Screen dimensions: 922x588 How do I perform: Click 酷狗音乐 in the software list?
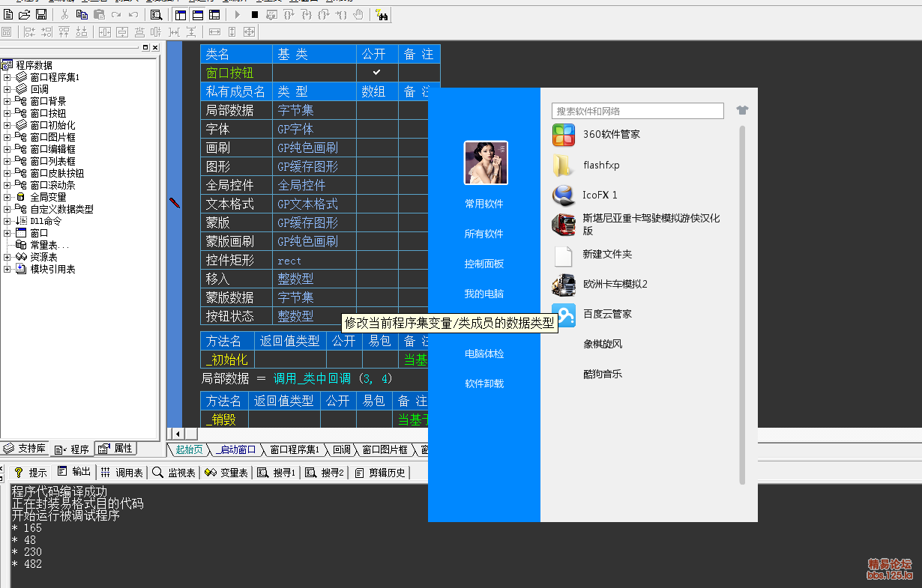[603, 375]
